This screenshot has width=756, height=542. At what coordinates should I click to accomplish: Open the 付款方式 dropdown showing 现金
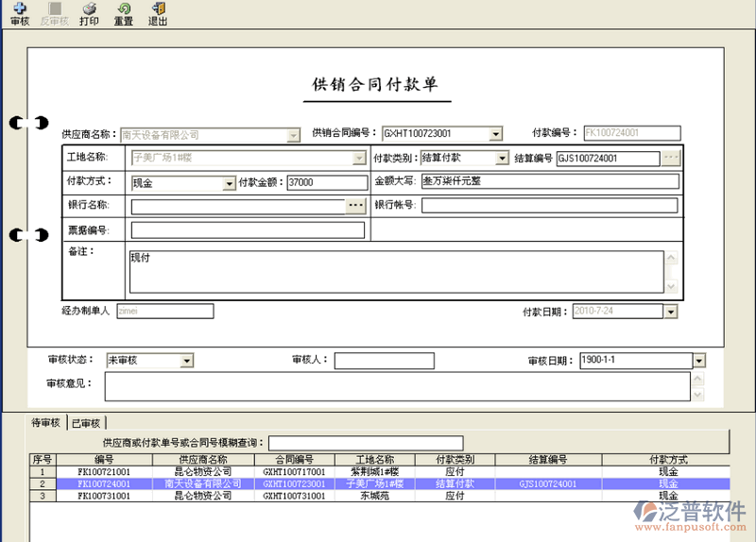(229, 183)
